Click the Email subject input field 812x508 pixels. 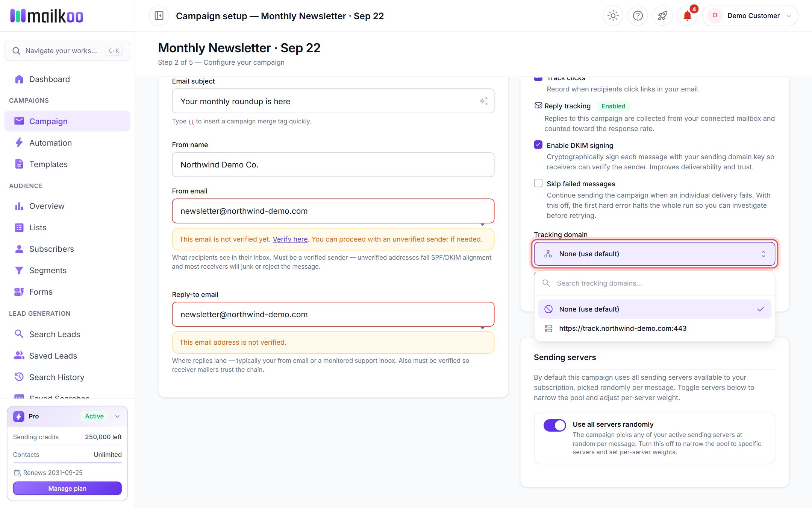(x=333, y=101)
